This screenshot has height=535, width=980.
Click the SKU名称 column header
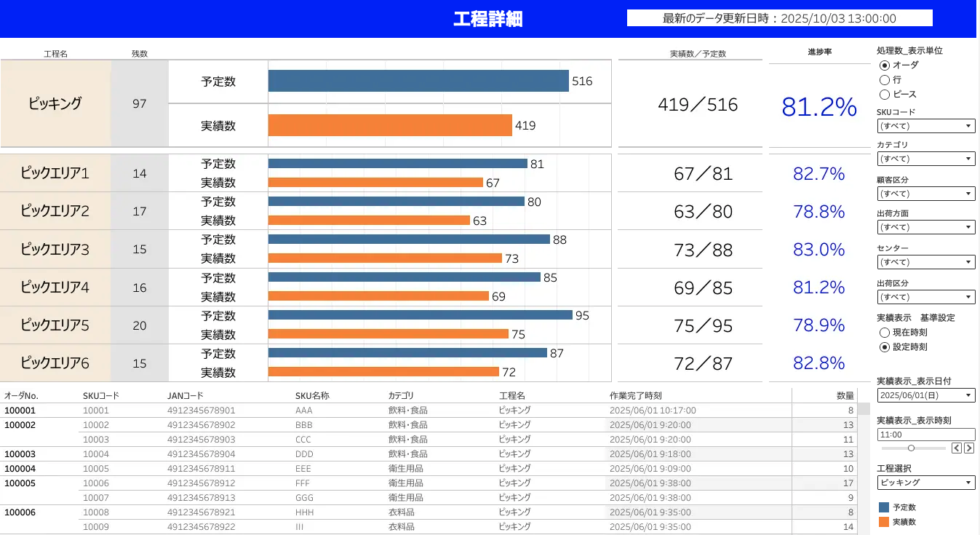(312, 395)
